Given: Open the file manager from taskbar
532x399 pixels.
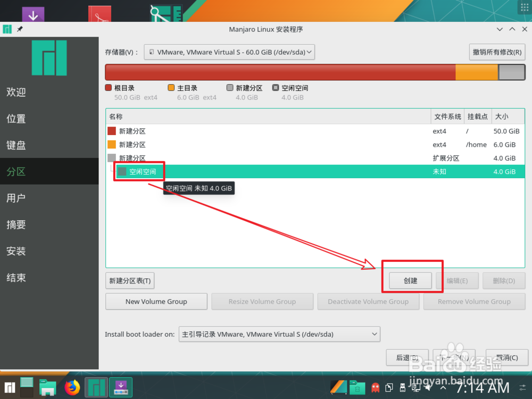Looking at the screenshot, I should [x=47, y=387].
